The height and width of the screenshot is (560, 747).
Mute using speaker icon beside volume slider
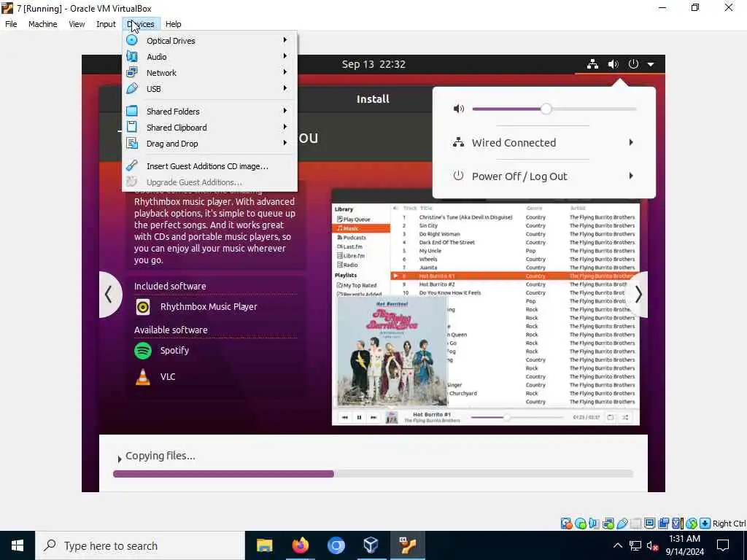pyautogui.click(x=458, y=109)
